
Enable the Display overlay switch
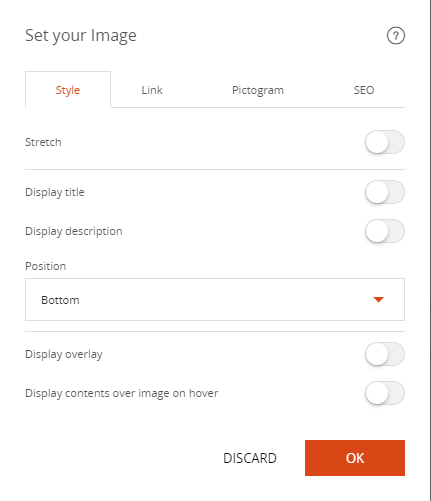coord(385,354)
